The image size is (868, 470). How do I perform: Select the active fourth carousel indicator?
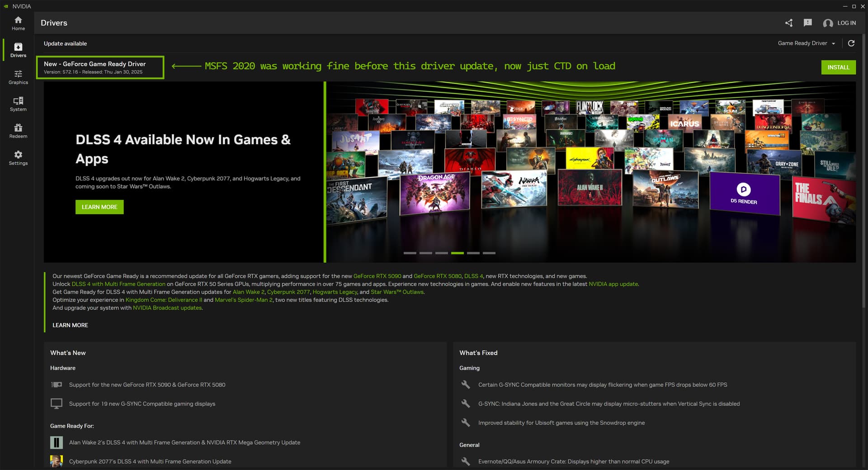[457, 253]
